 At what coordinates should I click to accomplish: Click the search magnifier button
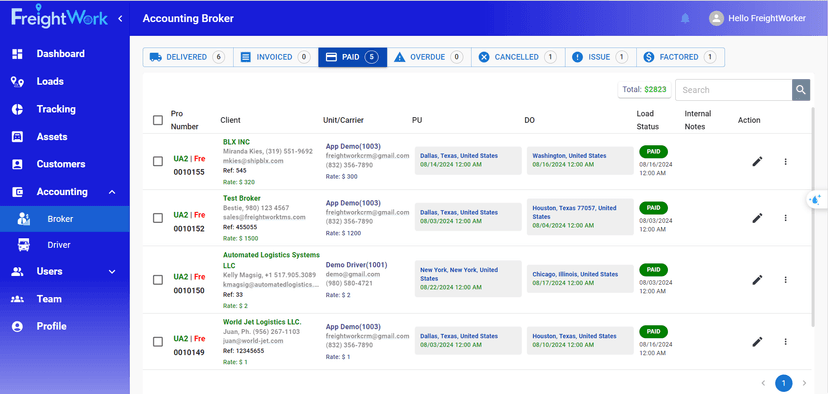(801, 90)
